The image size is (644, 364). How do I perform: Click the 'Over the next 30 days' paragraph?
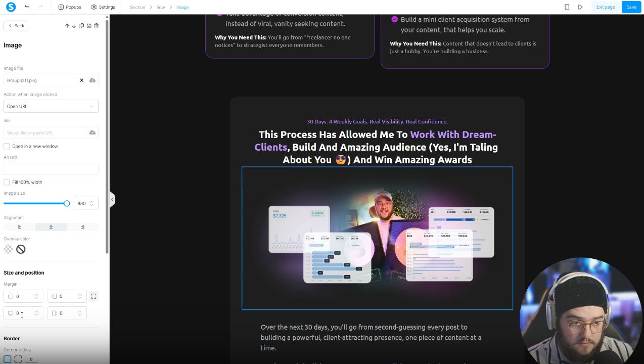371,337
